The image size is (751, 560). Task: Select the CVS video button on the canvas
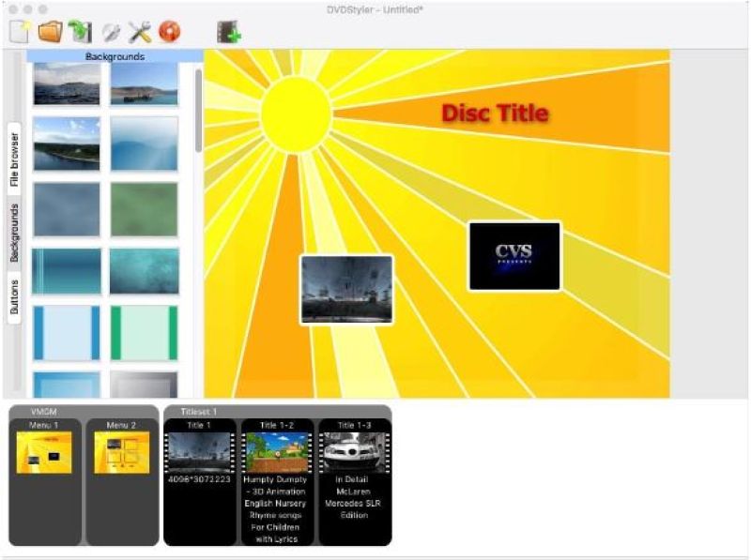pyautogui.click(x=514, y=256)
